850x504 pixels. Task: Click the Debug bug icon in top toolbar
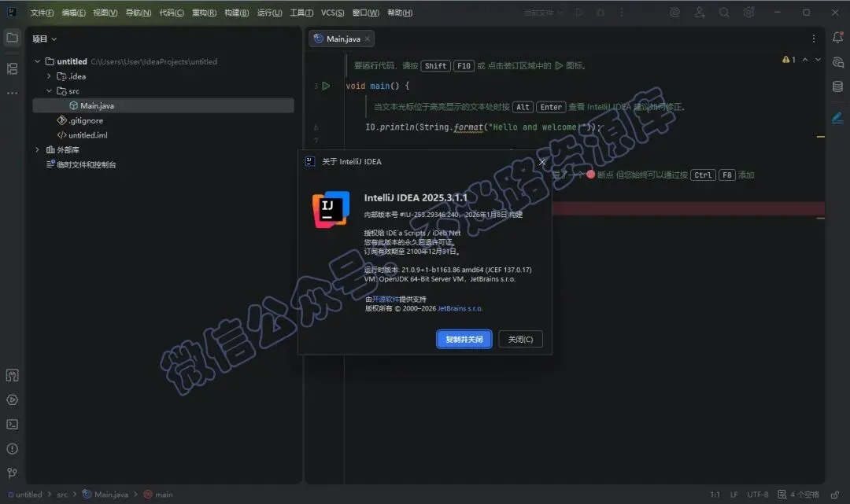[x=600, y=13]
